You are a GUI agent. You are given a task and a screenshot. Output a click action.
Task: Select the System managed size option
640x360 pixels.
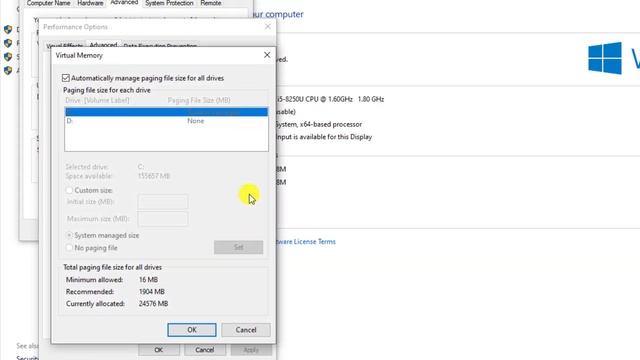click(69, 236)
